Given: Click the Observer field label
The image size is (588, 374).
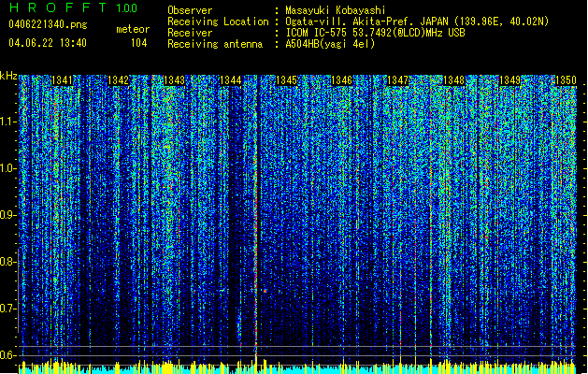Looking at the screenshot, I should [x=190, y=10].
